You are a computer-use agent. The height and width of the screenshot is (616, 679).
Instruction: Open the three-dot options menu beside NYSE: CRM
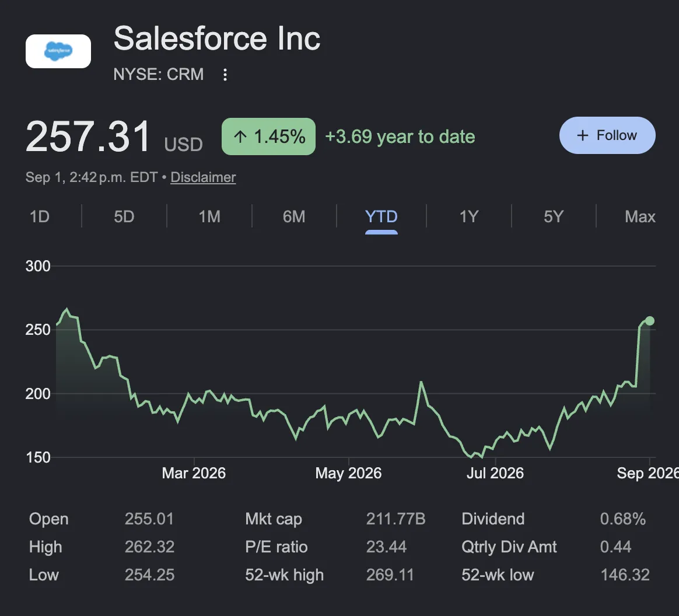click(x=225, y=75)
